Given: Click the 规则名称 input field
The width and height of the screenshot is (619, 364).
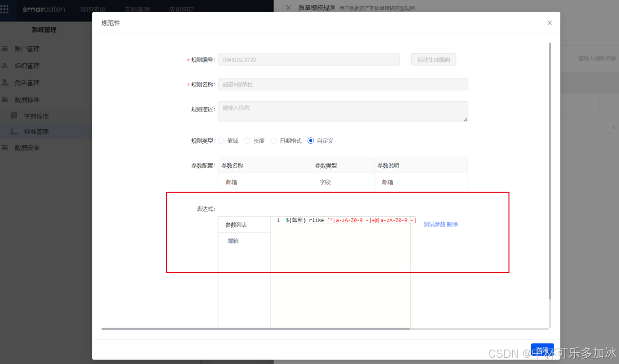Looking at the screenshot, I should tap(343, 84).
